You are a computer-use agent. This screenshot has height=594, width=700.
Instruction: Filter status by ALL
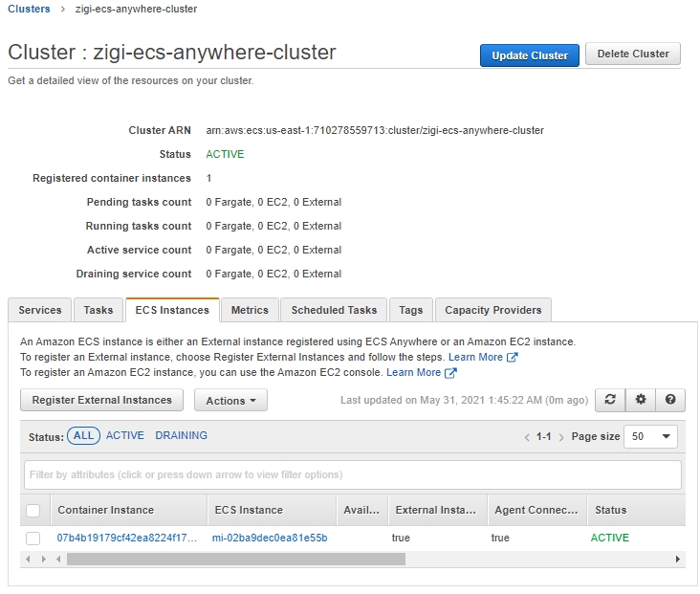[x=83, y=436]
